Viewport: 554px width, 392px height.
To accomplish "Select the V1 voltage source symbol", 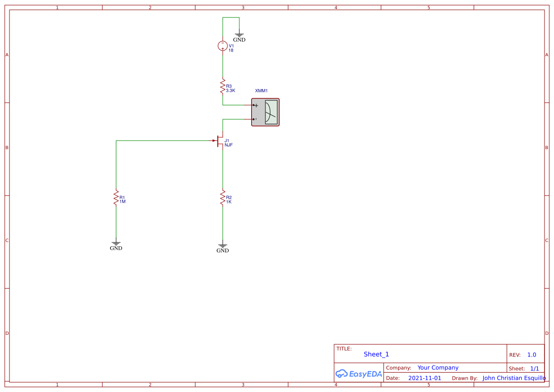I will (223, 45).
